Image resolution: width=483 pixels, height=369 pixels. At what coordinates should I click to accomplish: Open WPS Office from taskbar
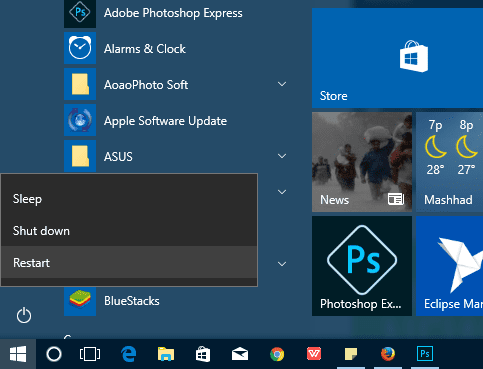tap(314, 354)
